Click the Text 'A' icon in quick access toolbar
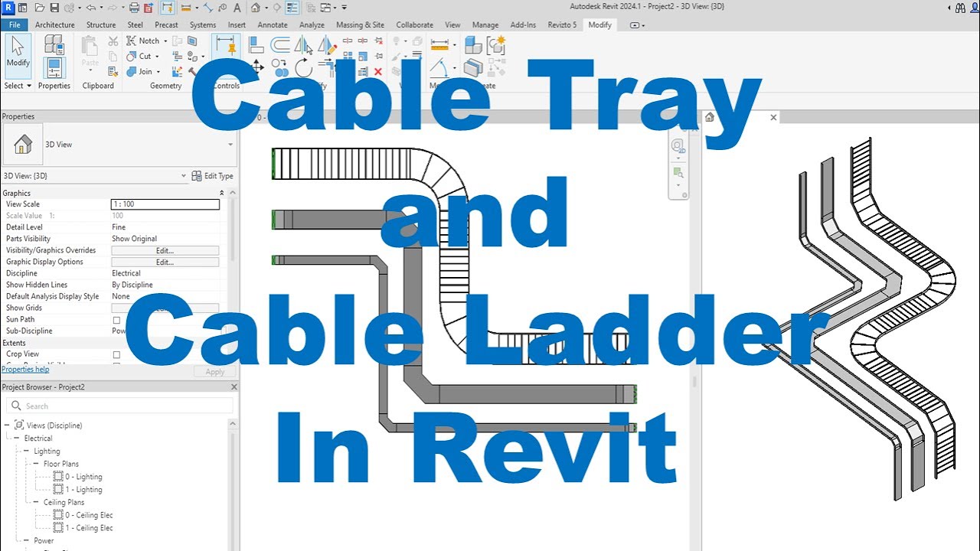 [x=239, y=8]
